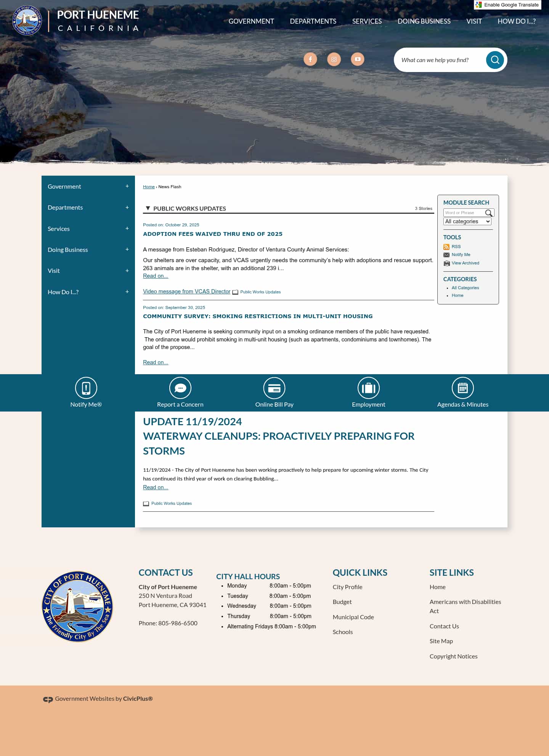Open Copyright Notices link

tap(453, 656)
